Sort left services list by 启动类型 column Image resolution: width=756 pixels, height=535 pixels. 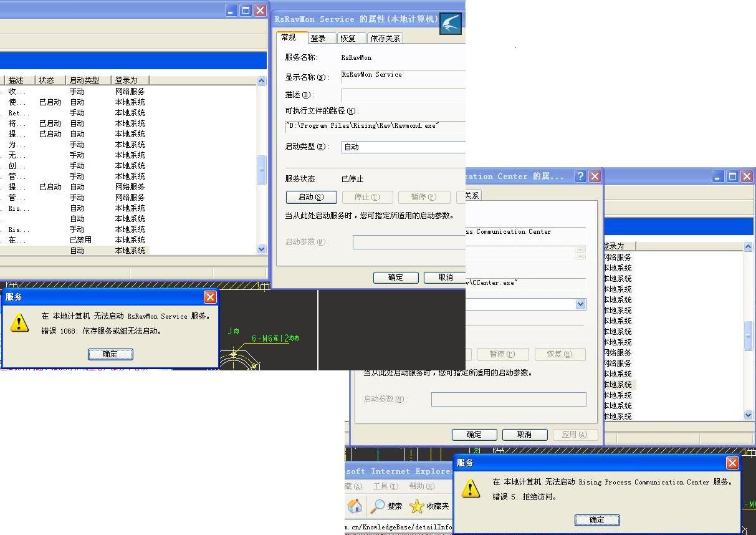89,80
